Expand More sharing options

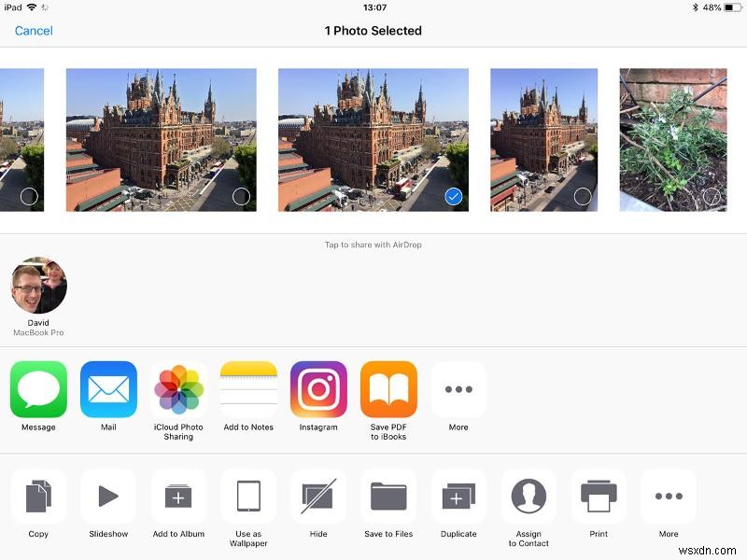click(458, 388)
